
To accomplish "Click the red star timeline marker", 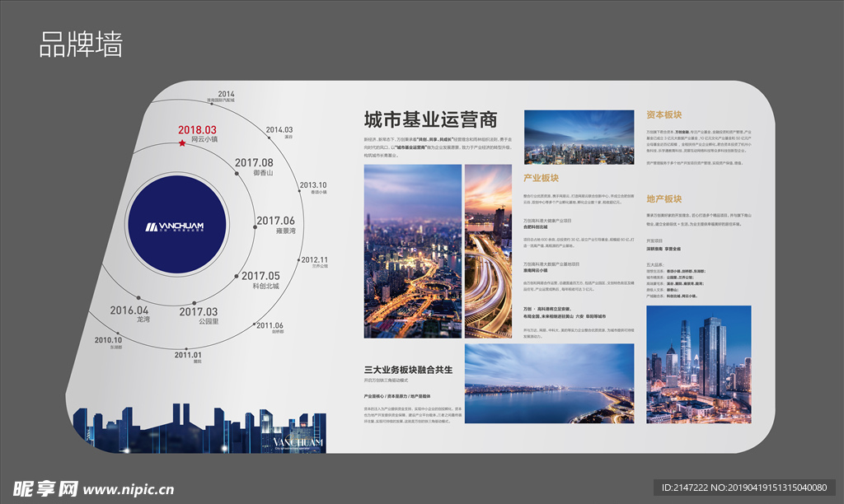I will [182, 143].
